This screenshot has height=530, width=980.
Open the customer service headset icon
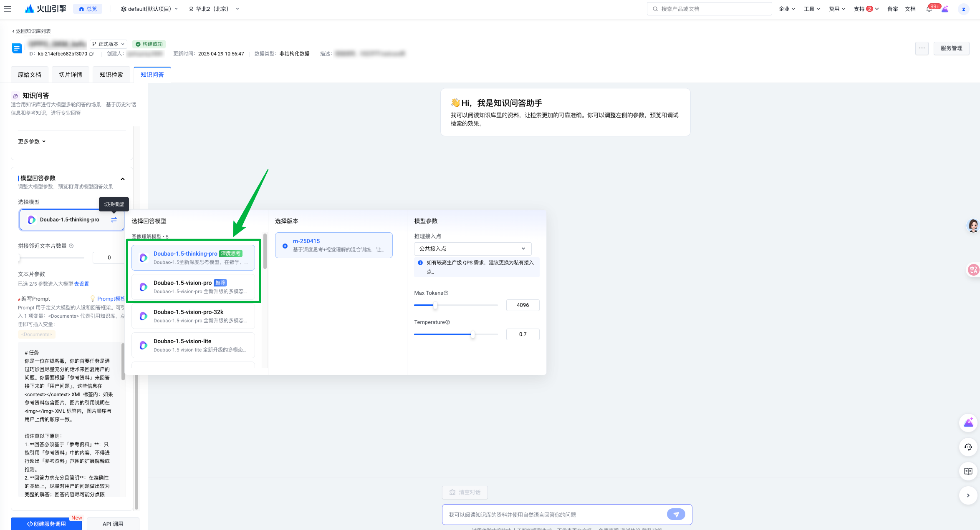point(968,447)
